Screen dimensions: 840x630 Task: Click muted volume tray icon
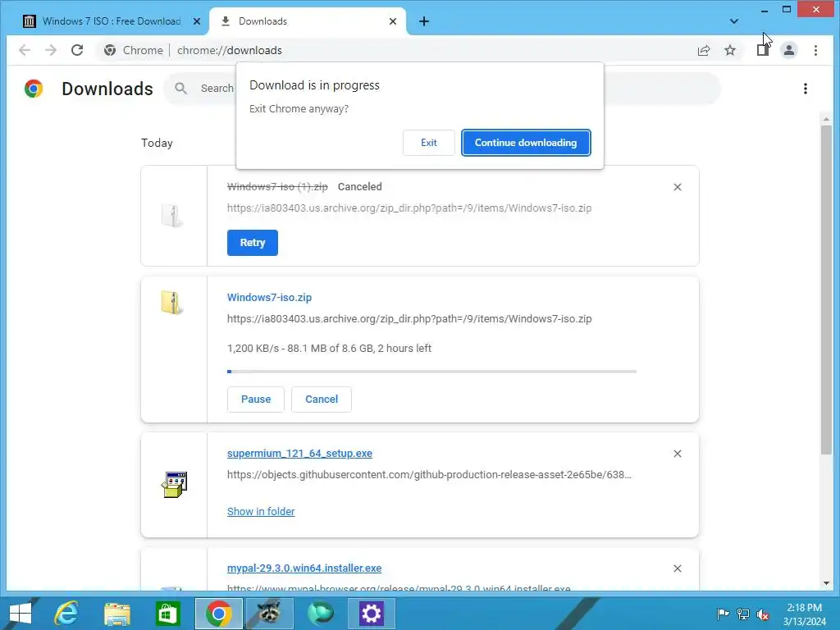[x=763, y=614]
